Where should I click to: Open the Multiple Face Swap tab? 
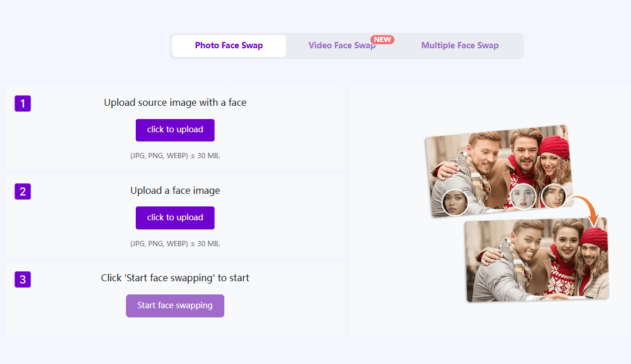460,46
